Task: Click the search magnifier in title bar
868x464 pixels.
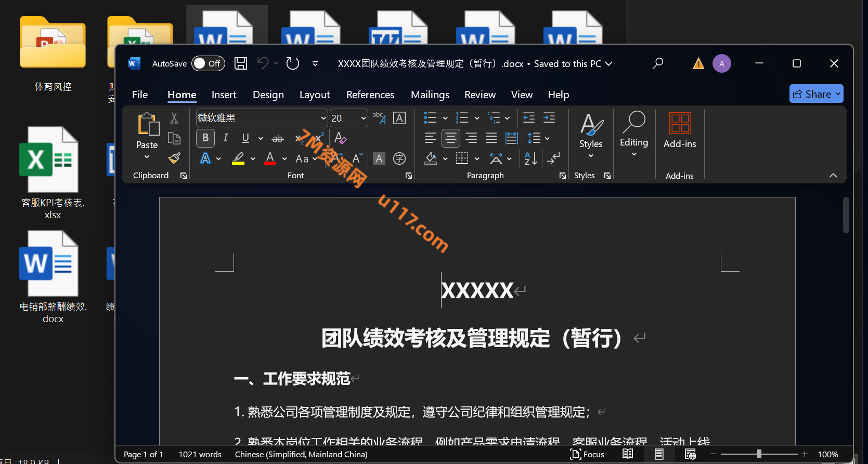Action: 658,63
